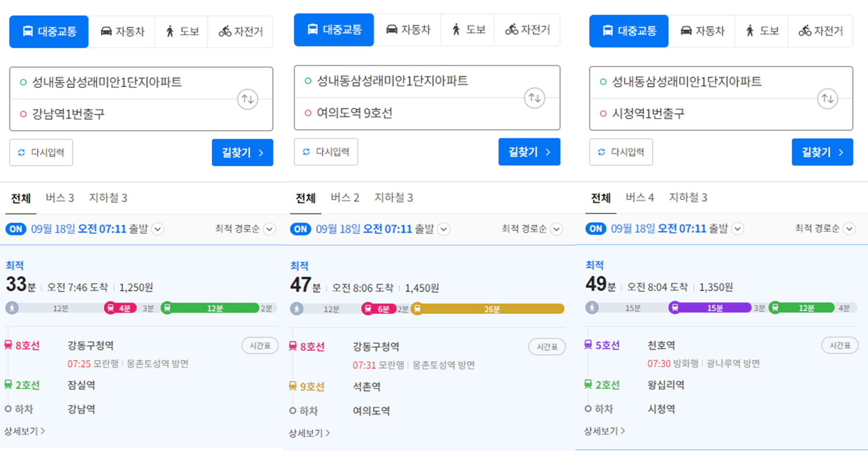Screen dimensions: 868x451
Task: Select 자동차 mode in 시청역1번출구 panel
Action: click(702, 31)
